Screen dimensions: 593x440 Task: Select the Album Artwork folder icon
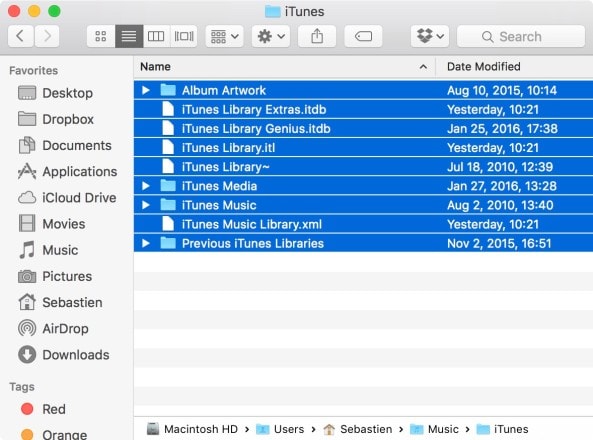[x=168, y=90]
